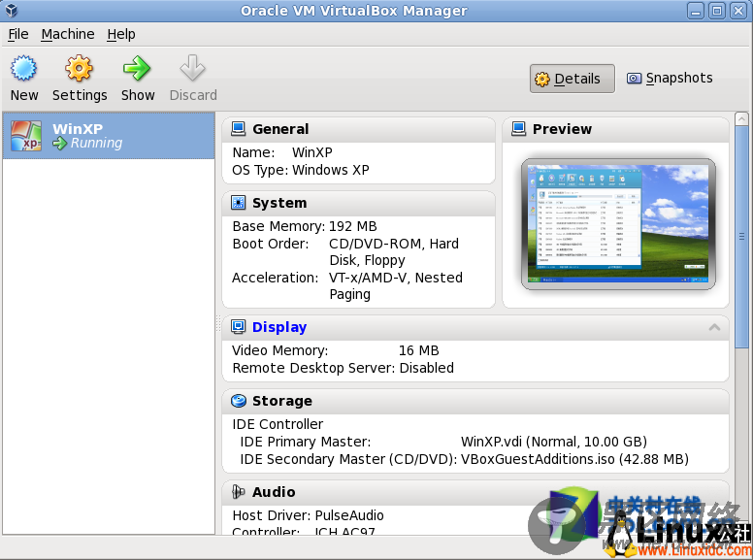This screenshot has height=560, width=753.
Task: Click 'IDE Secondary Master (CD/DVD):' label
Action: (348, 460)
